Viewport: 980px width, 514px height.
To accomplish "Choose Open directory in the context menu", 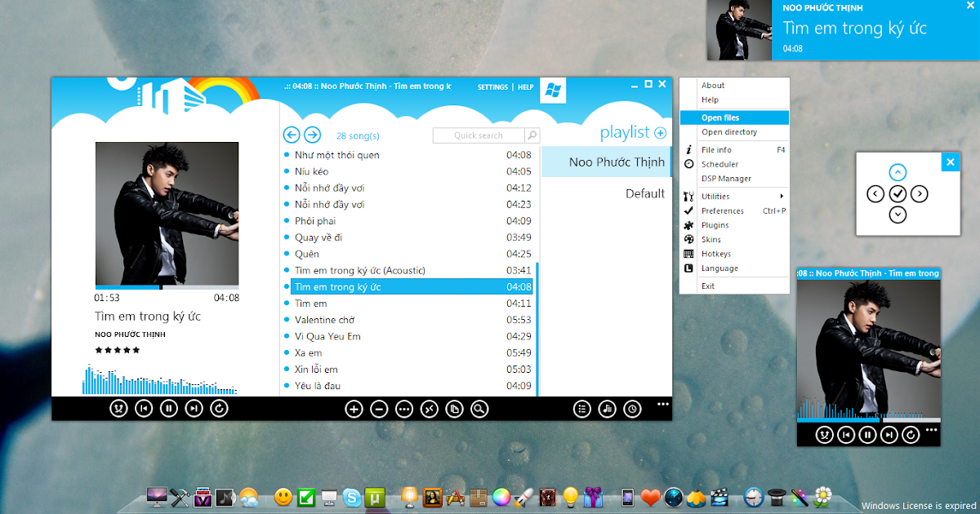I will [x=734, y=132].
